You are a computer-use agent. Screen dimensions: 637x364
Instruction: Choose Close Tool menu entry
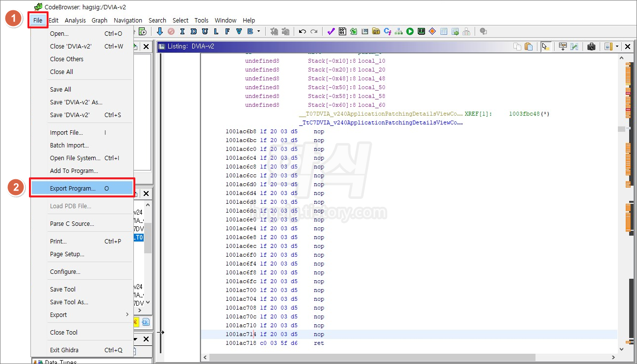coord(82,333)
